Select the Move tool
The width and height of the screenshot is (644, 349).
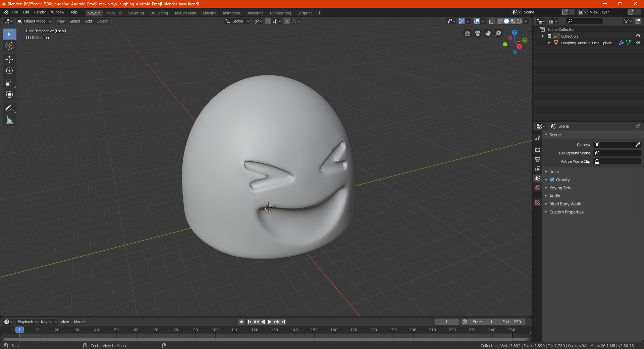tap(9, 59)
